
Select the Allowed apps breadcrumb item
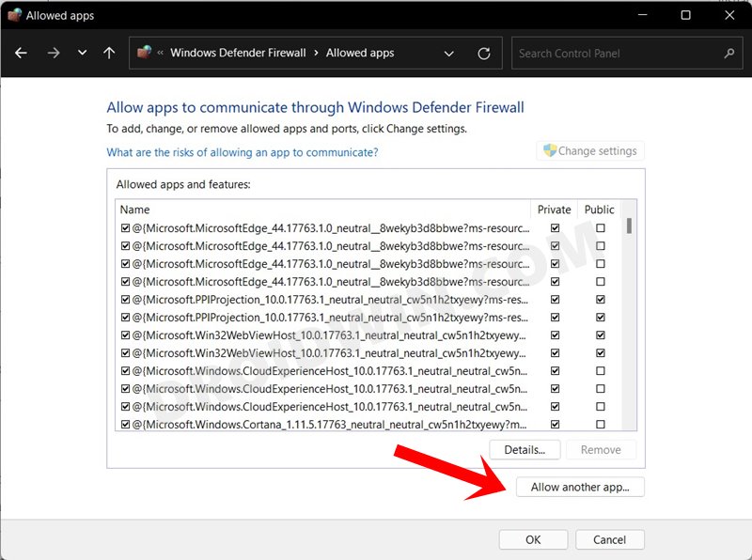coord(358,53)
